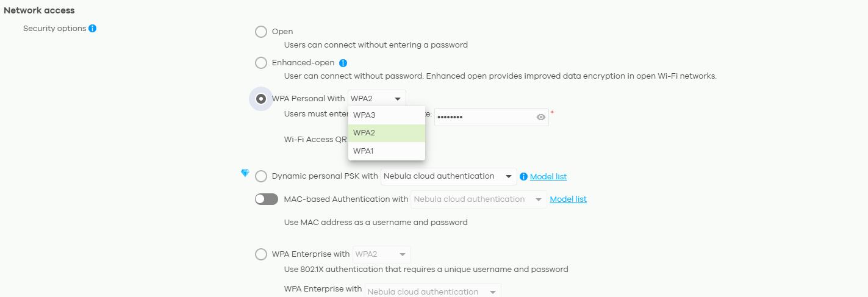Viewport: 868px width, 297px height.
Task: Select the Open security radio button
Action: coord(261,32)
